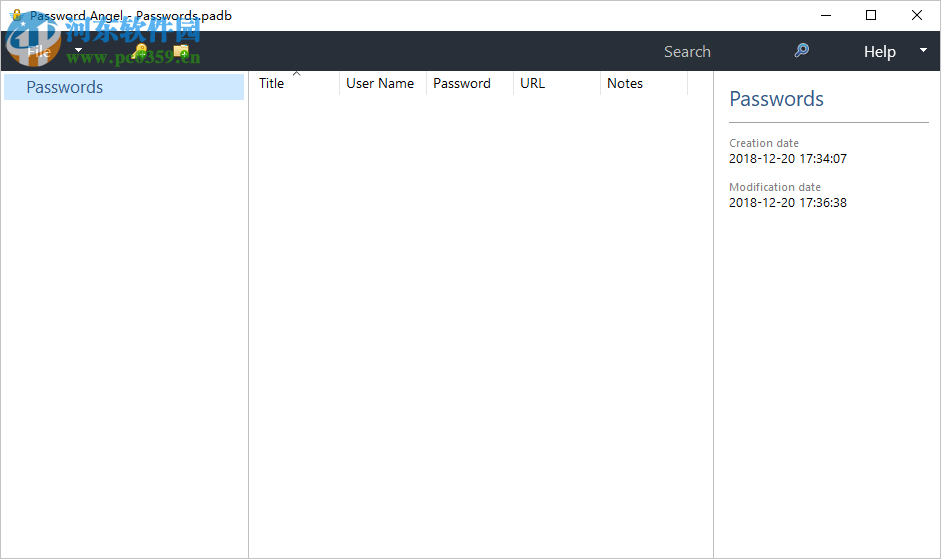Select the Passwords folder in sidebar
Viewport: 941px width, 559px height.
point(124,87)
